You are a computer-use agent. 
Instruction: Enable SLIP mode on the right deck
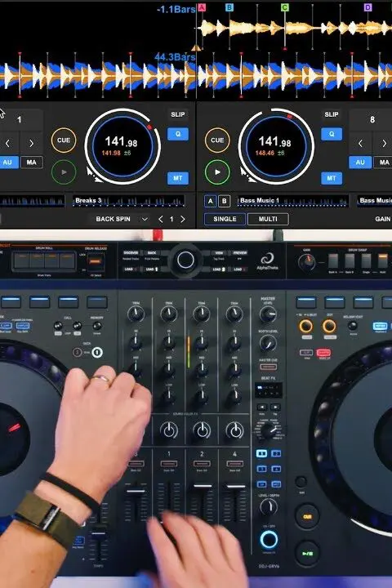[x=332, y=114]
